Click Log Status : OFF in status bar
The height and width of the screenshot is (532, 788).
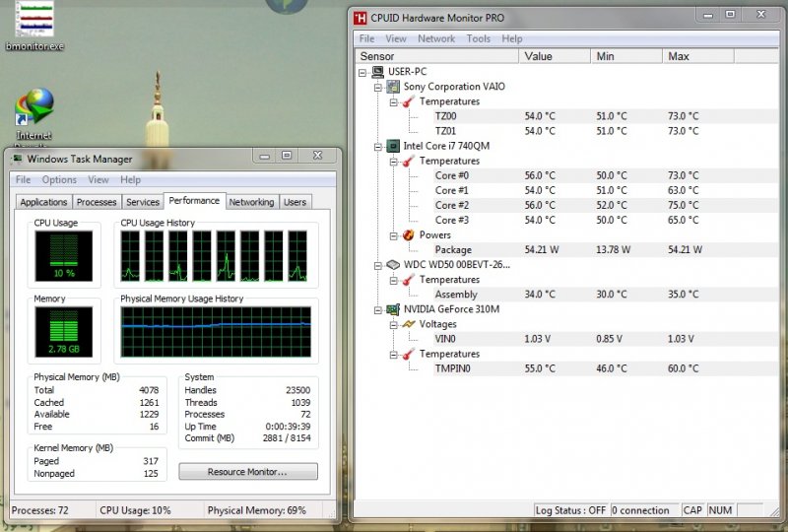tap(570, 510)
